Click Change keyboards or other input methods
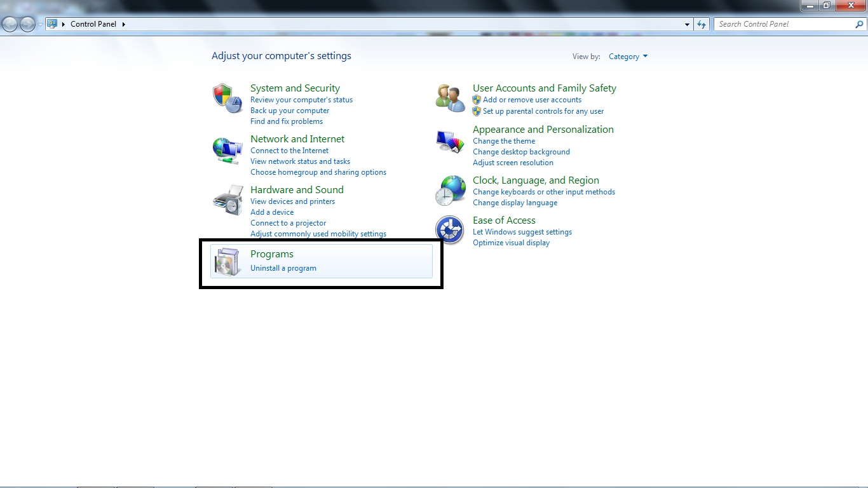The width and height of the screenshot is (868, 488). (x=544, y=192)
